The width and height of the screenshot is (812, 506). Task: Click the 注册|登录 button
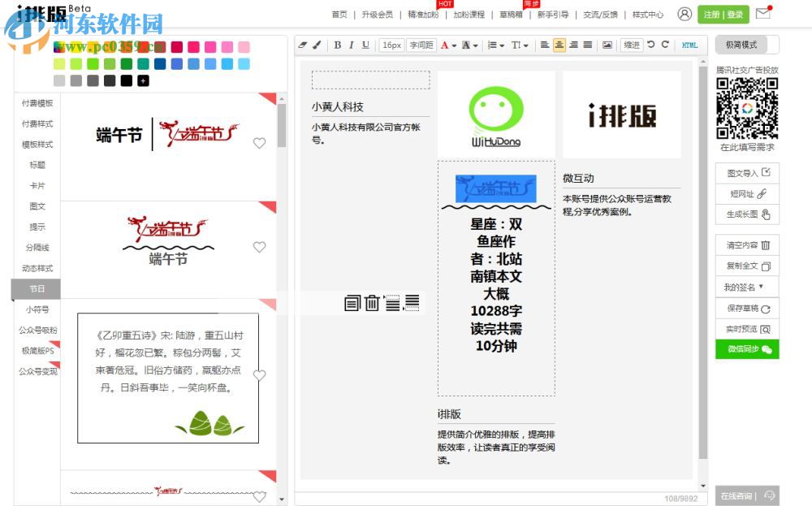tap(723, 14)
